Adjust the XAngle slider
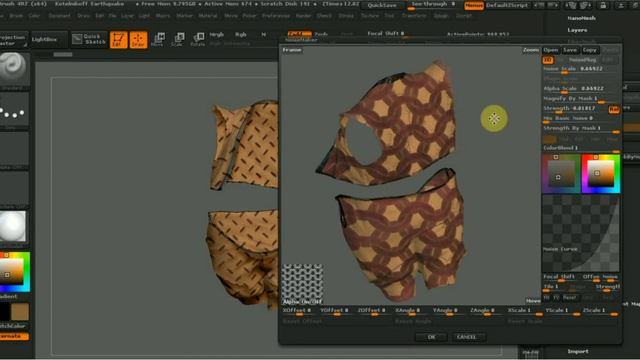640x360 pixels. pyautogui.click(x=411, y=311)
